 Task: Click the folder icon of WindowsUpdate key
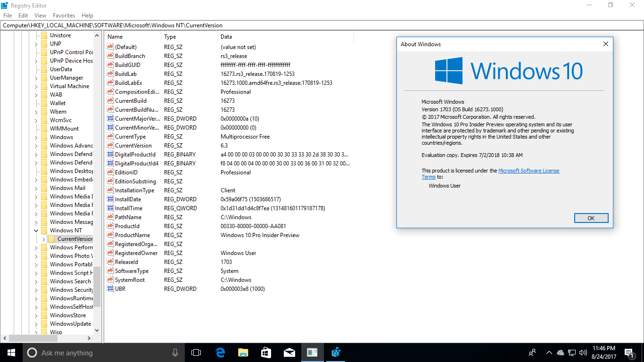tap(44, 324)
